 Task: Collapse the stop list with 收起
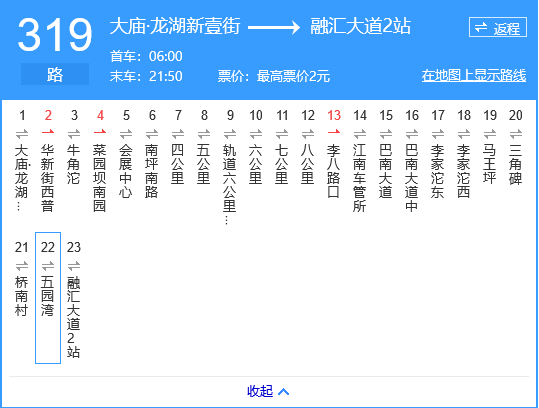point(260,391)
